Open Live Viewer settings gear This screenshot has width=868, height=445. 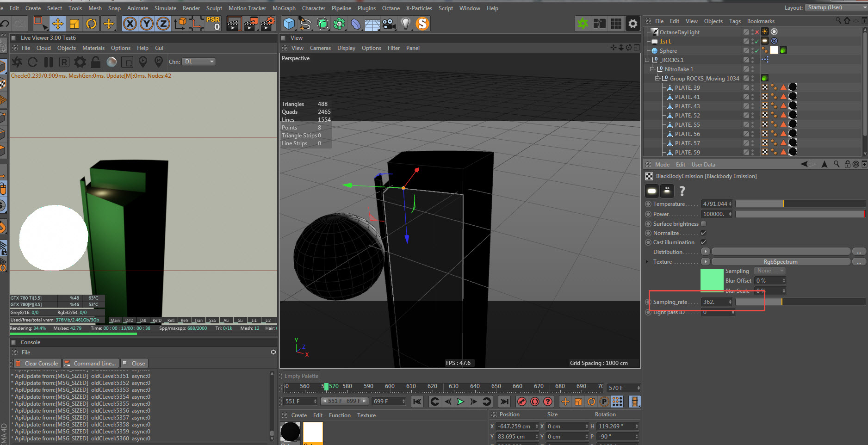pos(80,62)
